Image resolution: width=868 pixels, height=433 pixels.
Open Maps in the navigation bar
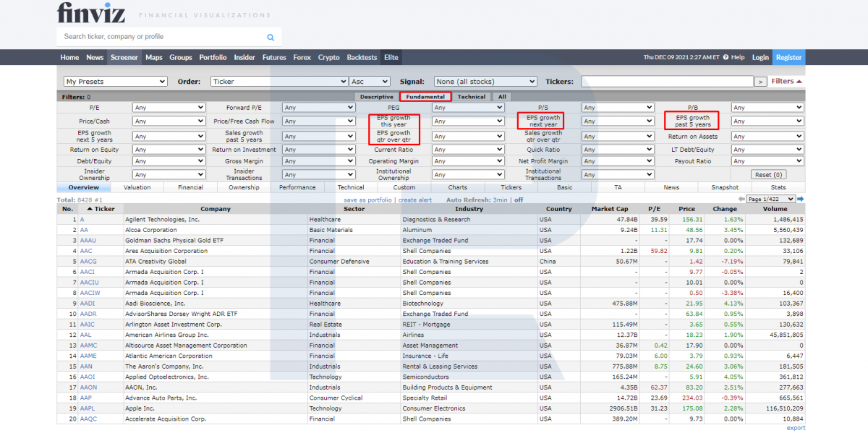(x=153, y=58)
